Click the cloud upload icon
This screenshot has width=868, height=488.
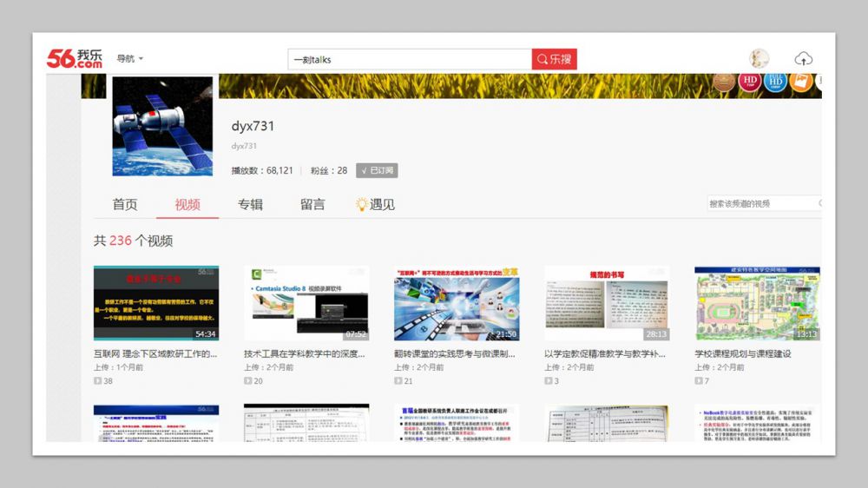click(x=804, y=59)
